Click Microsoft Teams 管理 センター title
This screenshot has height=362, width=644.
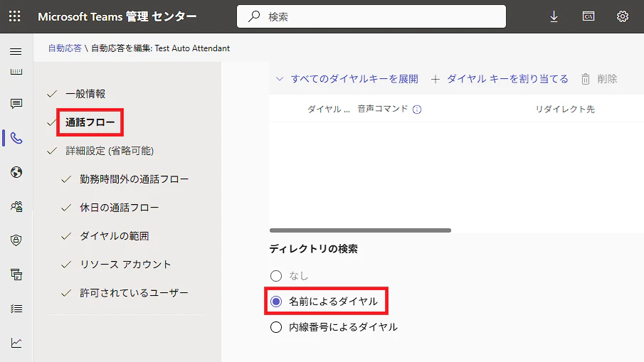117,16
